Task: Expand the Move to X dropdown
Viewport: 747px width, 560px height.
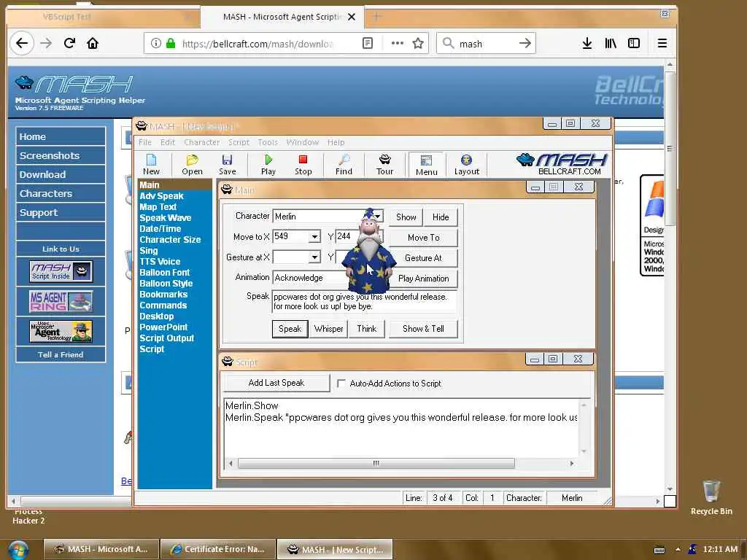Action: (314, 237)
